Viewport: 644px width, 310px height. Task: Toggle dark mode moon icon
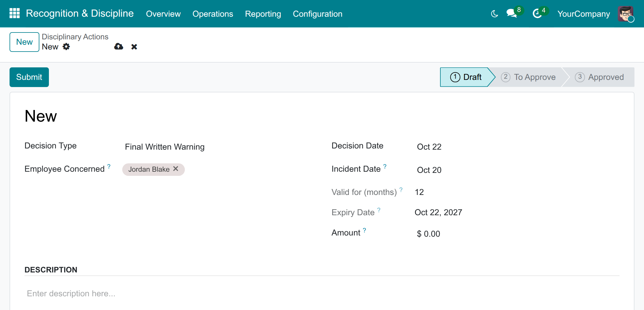pyautogui.click(x=495, y=14)
